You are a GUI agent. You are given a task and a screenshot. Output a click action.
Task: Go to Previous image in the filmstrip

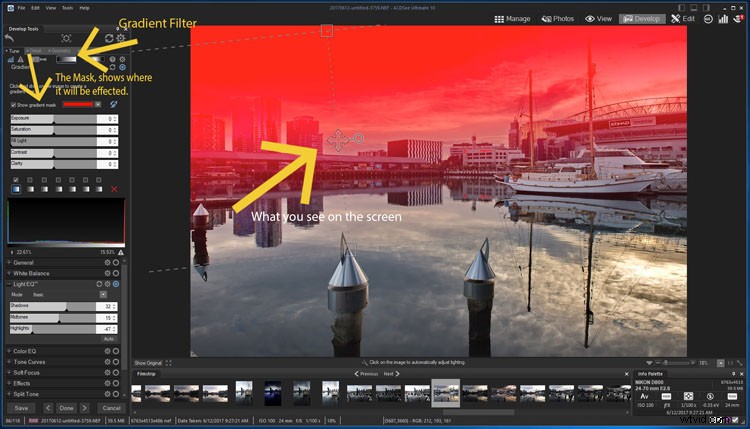(x=366, y=374)
